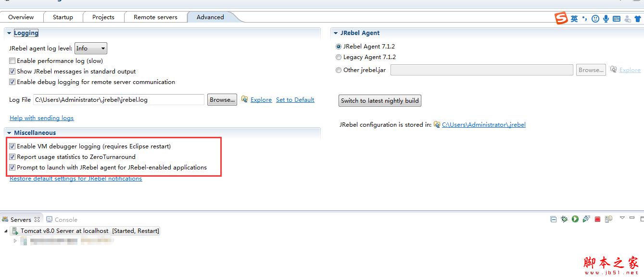Click the folder icon beside Log File Explore
This screenshot has height=278, width=644.
click(245, 99)
